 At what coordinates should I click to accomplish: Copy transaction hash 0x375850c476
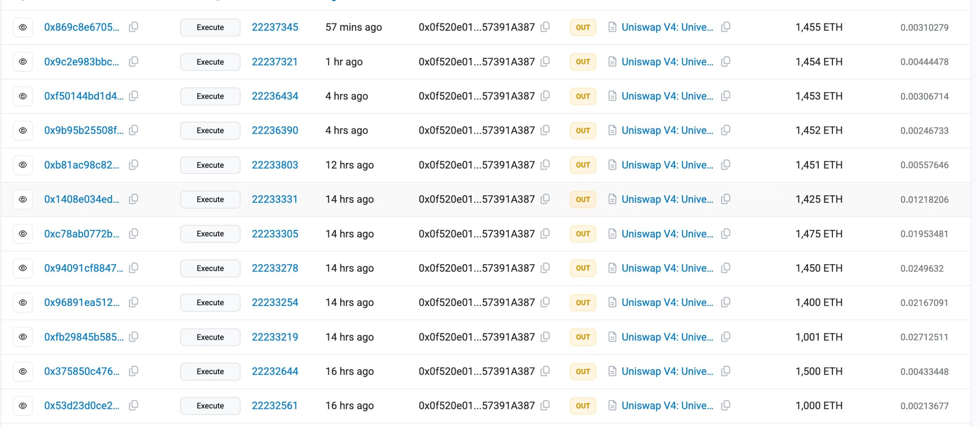pyautogui.click(x=133, y=371)
